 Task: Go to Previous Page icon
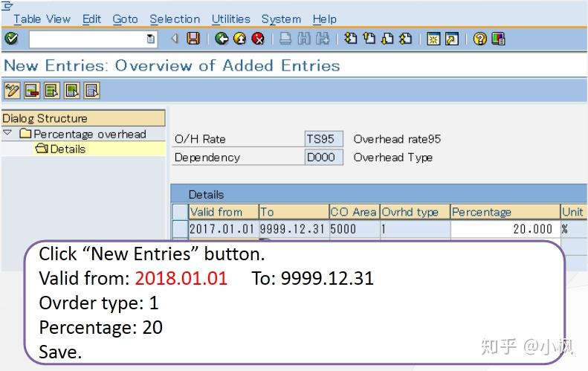[x=369, y=39]
